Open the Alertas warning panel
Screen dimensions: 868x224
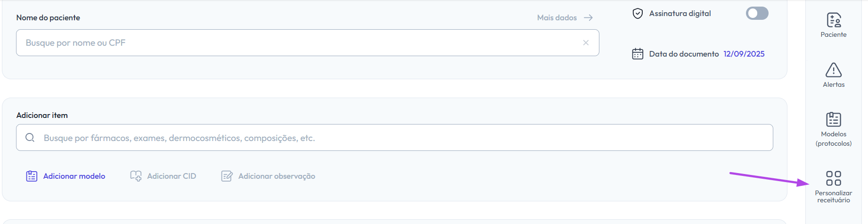833,70
